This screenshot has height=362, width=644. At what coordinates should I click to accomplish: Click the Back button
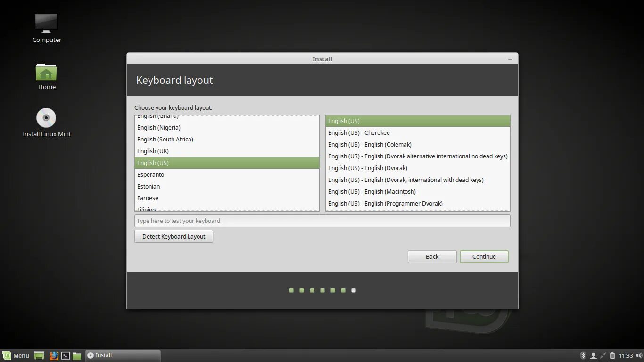coord(432,256)
